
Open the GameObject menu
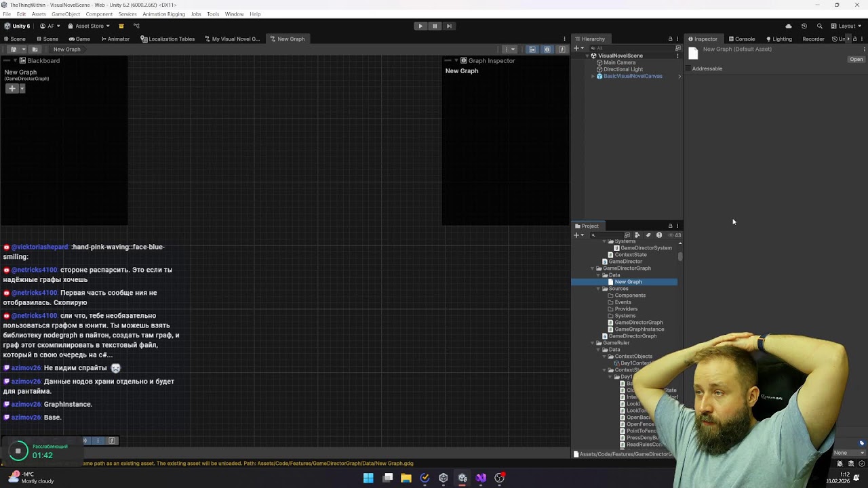pyautogui.click(x=66, y=14)
